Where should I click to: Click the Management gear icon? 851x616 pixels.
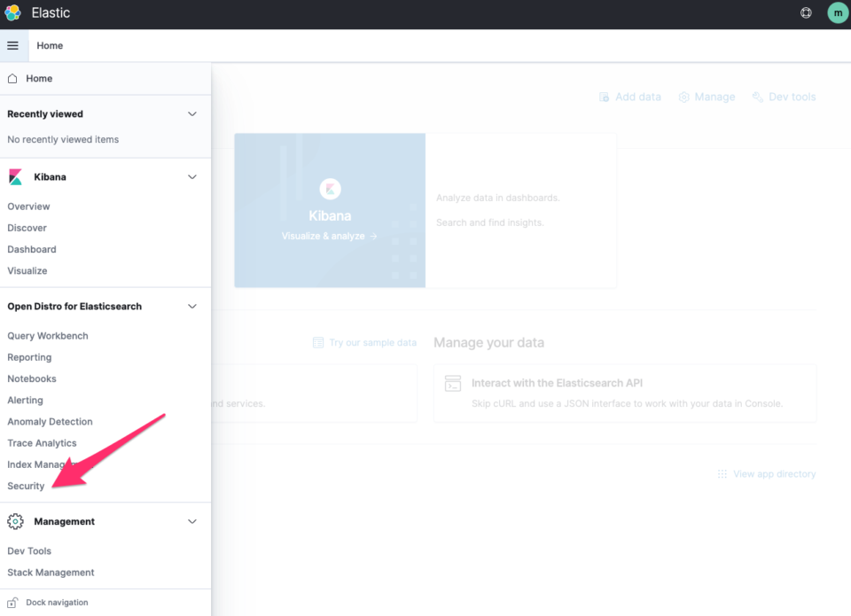(15, 521)
